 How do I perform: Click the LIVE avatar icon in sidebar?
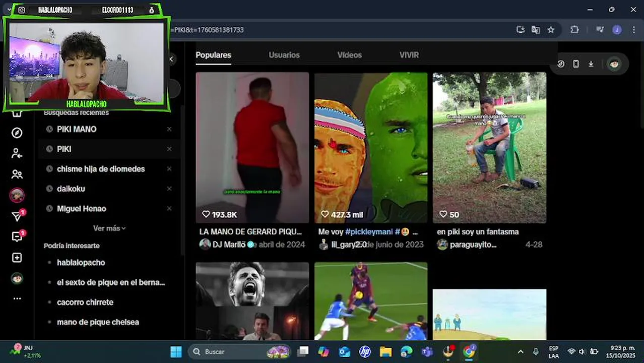17,195
